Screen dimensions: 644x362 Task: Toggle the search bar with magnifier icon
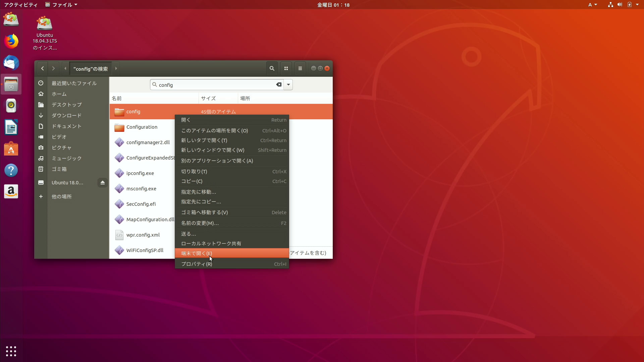coord(272,68)
